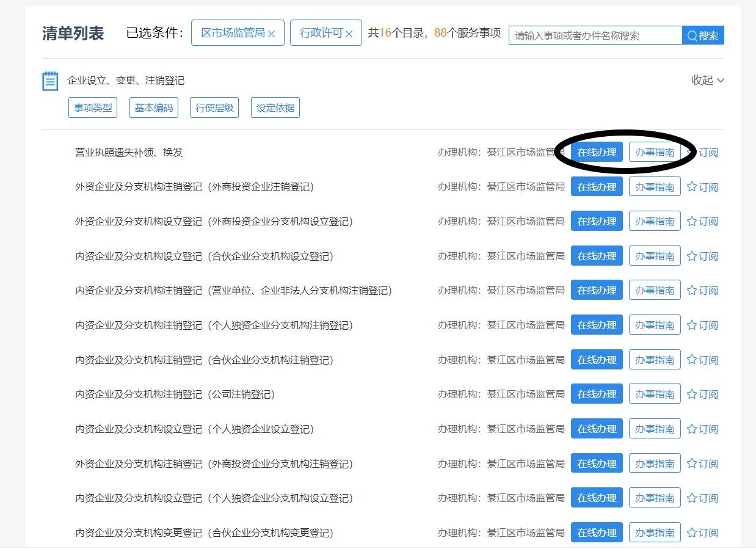Click the search magnifier button
Viewport: 756px width, 549px height.
tap(703, 35)
